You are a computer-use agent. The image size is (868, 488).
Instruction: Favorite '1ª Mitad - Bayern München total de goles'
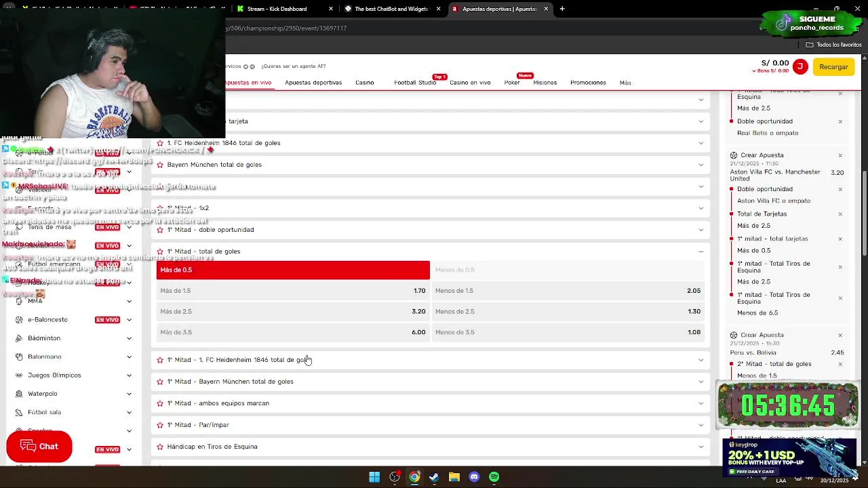coord(160,382)
